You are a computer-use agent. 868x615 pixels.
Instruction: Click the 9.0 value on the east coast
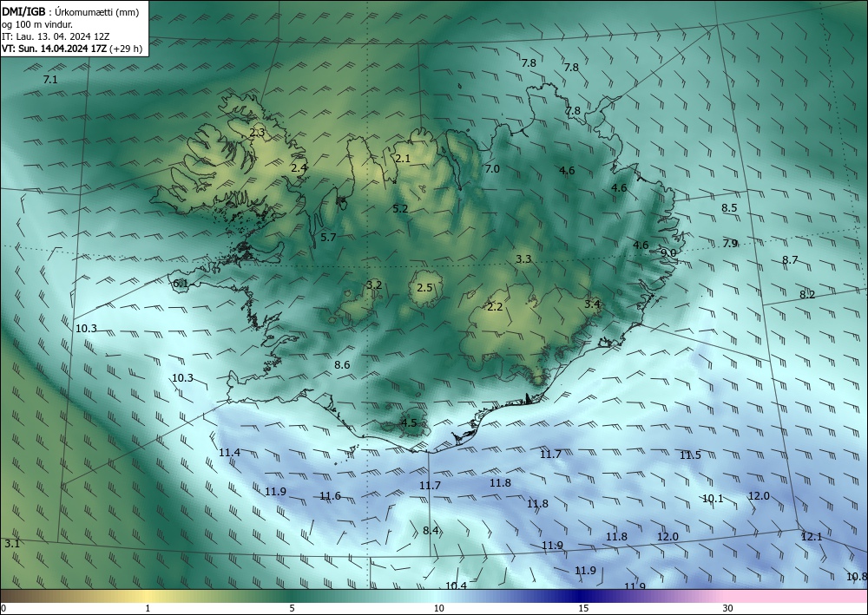click(x=668, y=252)
